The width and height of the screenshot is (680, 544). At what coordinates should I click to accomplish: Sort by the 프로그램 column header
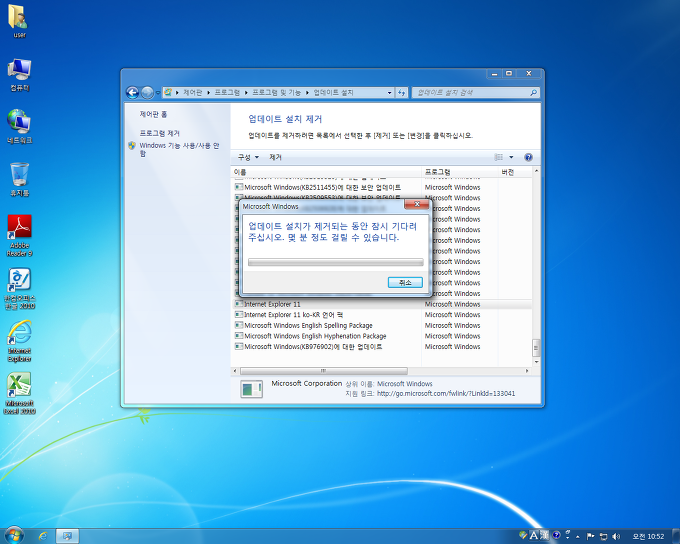click(x=460, y=172)
